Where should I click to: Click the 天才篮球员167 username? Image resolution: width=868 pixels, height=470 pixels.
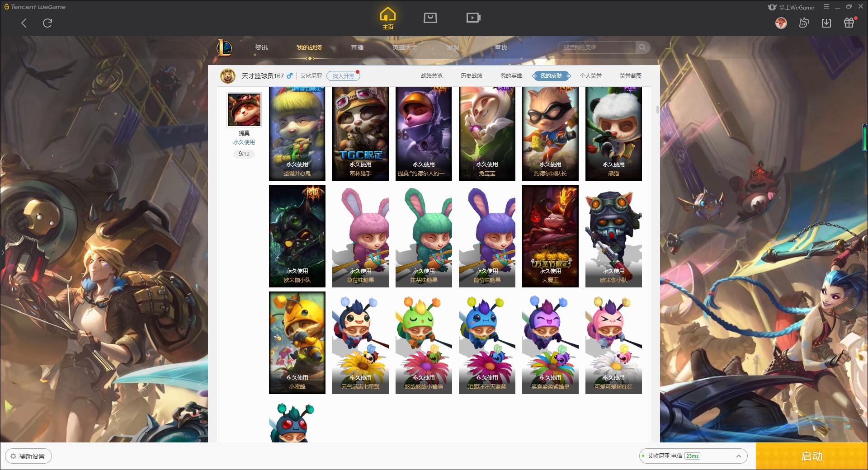tap(263, 76)
